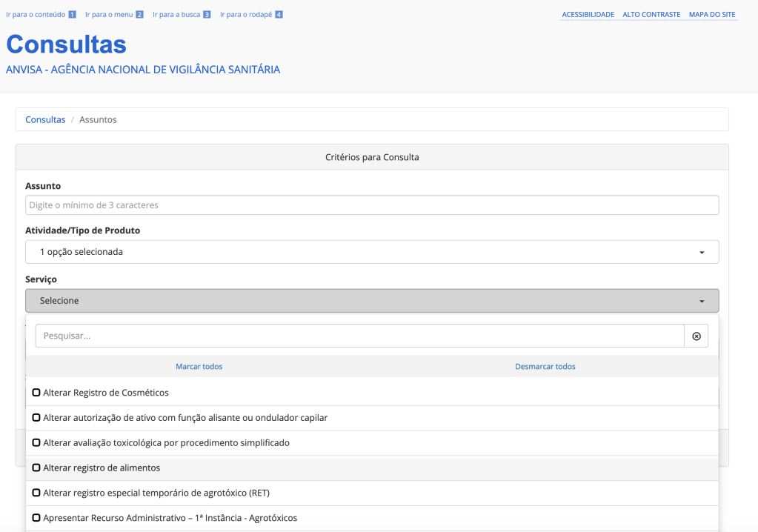
Task: Tick Alterar avaliação toxicológica por procedimento simplificado
Action: click(x=36, y=443)
